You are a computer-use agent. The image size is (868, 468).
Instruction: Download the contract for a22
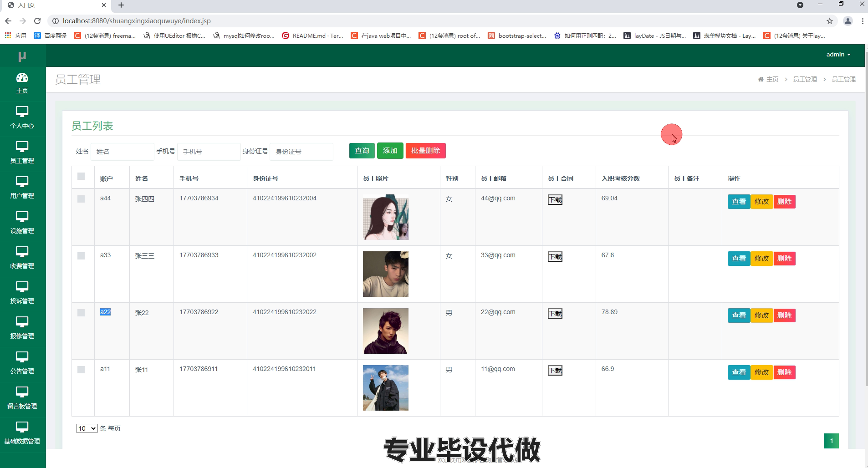point(555,314)
